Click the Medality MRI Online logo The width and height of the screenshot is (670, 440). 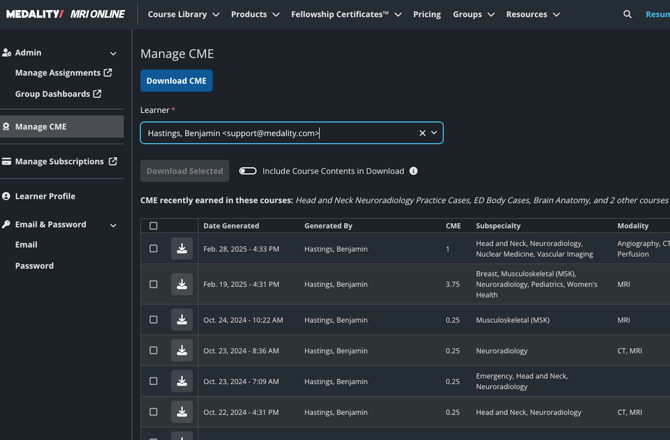(63, 14)
